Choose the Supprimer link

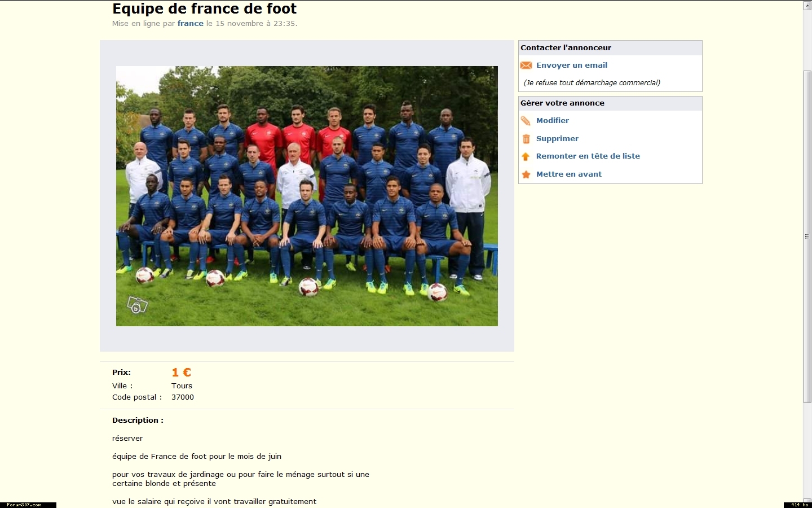tap(557, 139)
